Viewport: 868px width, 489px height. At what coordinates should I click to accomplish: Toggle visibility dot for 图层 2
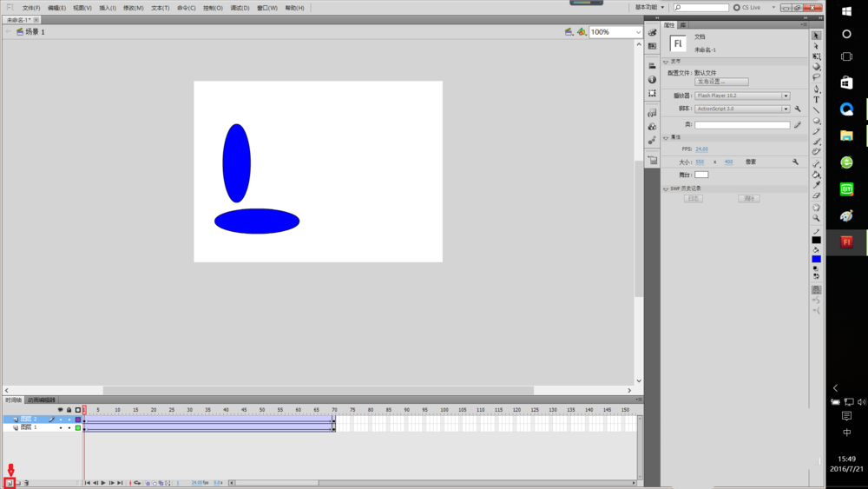tap(60, 420)
